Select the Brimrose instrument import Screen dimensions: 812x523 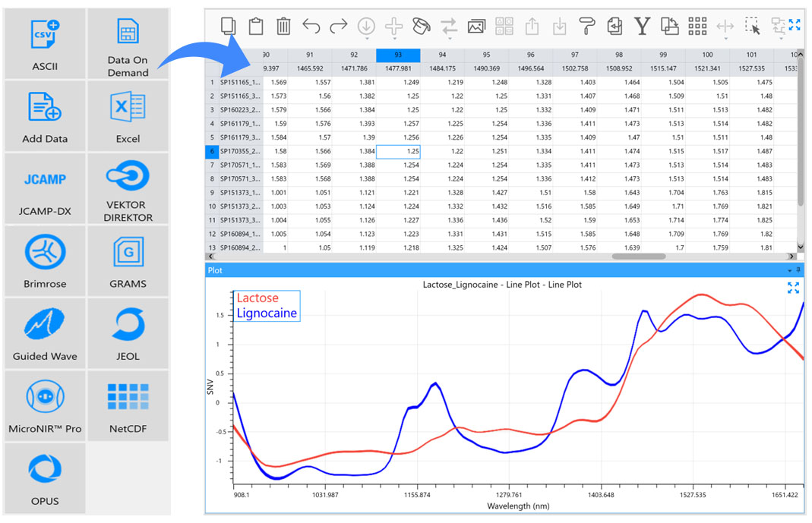(x=45, y=261)
